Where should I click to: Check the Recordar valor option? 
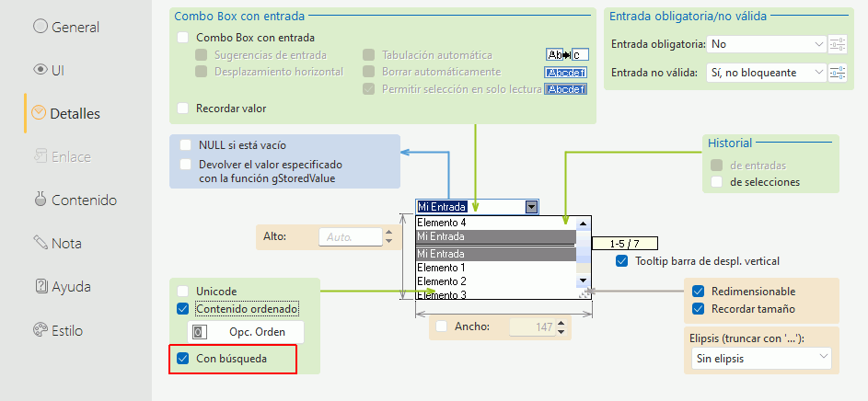182,109
